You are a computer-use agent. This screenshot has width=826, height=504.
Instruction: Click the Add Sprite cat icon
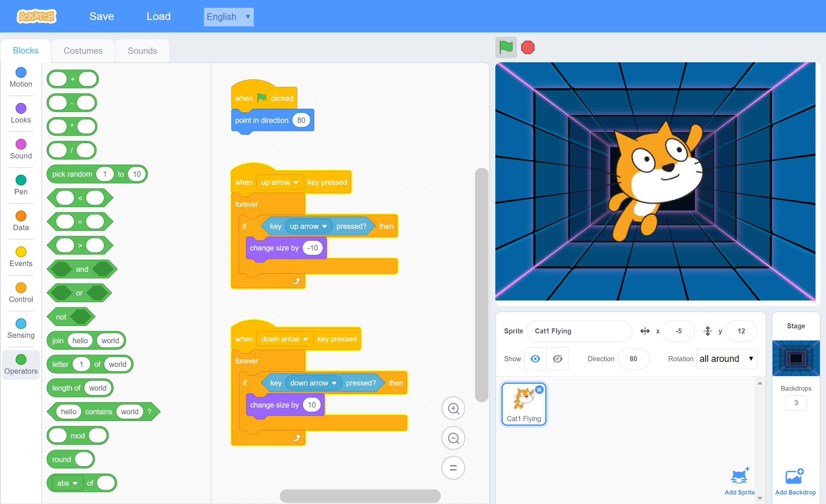739,477
